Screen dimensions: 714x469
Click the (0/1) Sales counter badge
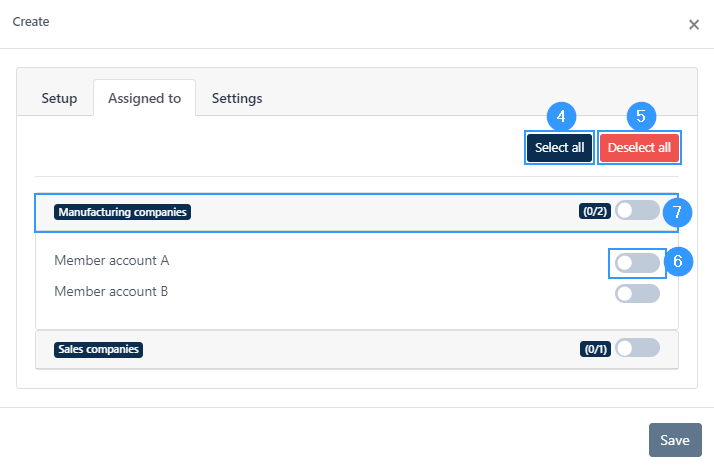[595, 349]
